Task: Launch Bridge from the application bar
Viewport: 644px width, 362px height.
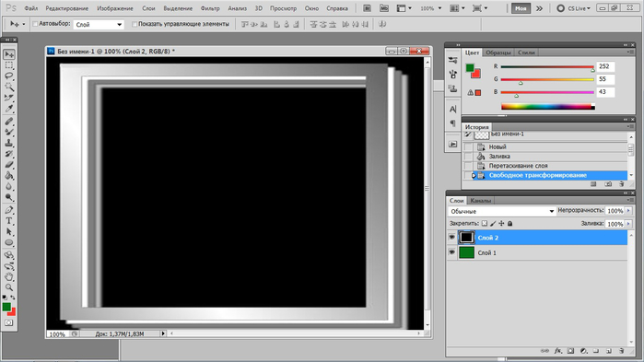Action: pos(368,8)
